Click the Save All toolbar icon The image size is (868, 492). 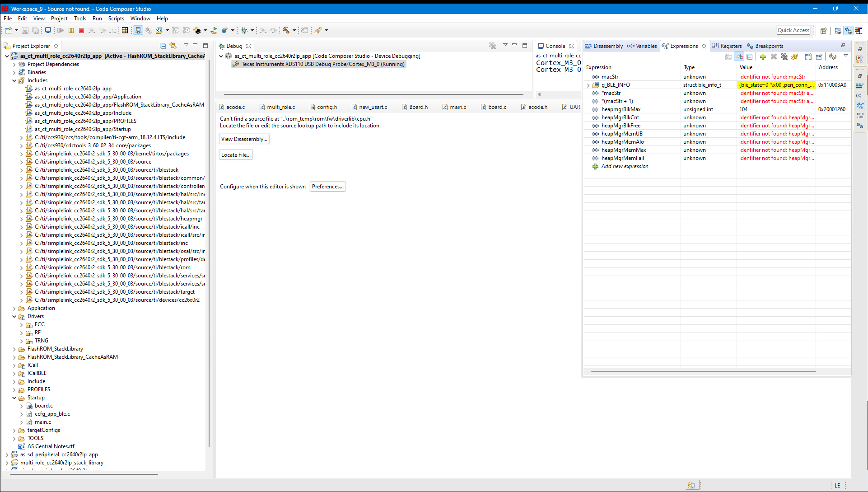tap(35, 30)
